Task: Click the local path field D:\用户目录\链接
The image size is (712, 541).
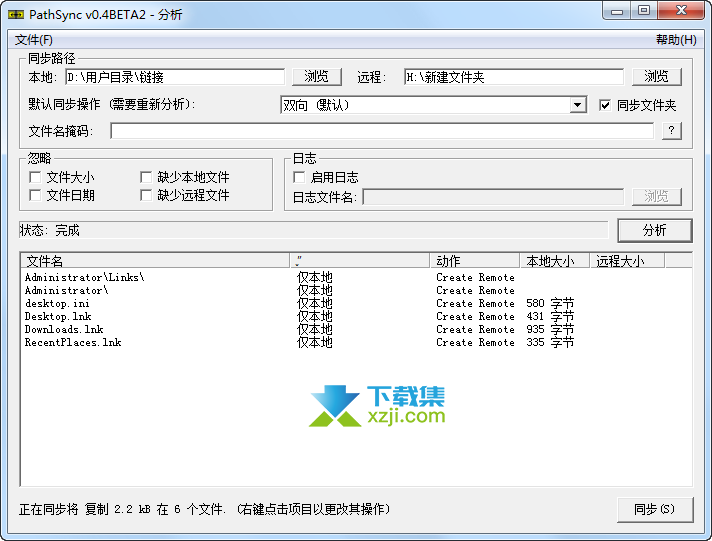Action: (x=175, y=77)
